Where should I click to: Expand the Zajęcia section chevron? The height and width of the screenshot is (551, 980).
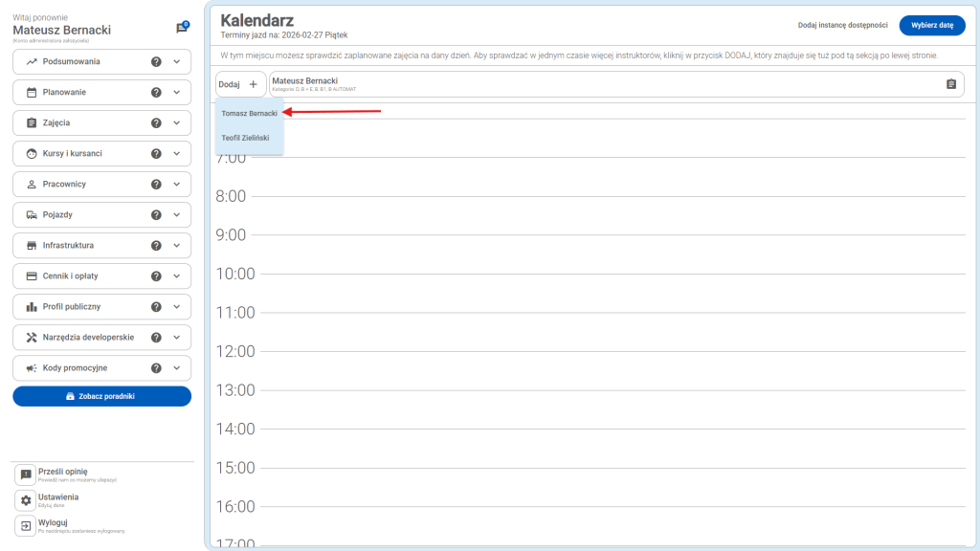(176, 123)
